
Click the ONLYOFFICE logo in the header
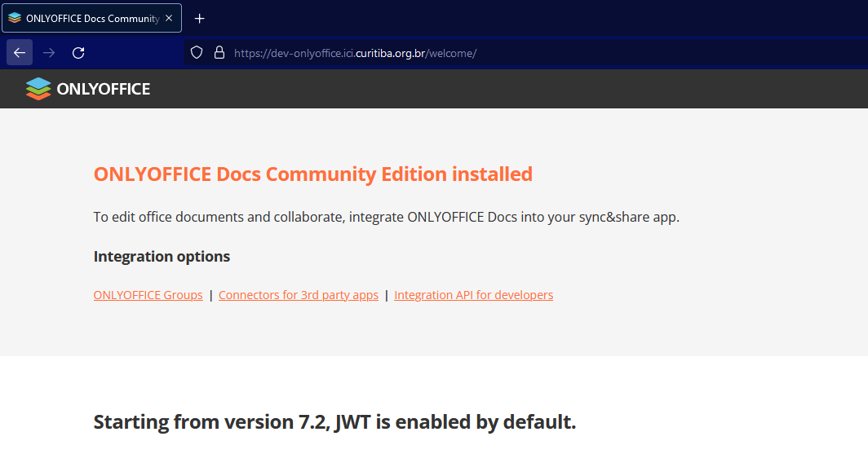pos(88,89)
